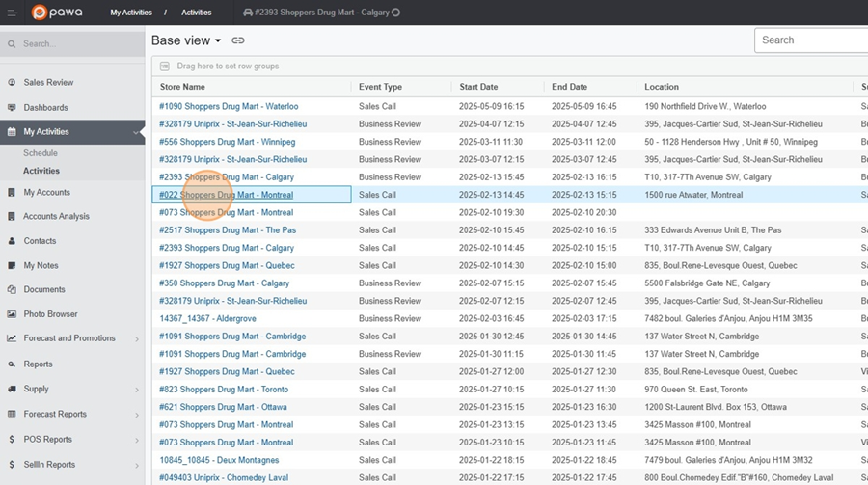The height and width of the screenshot is (485, 868).
Task: Click the sidebar Search box
Action: [x=72, y=43]
